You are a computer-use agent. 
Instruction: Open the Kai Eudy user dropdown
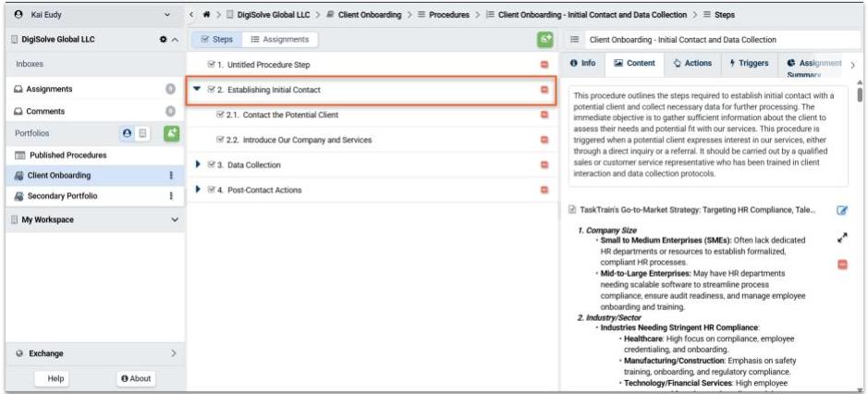[x=166, y=15]
